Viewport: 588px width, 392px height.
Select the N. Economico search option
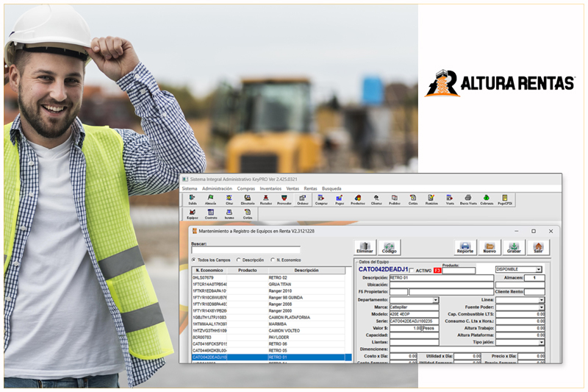click(273, 260)
